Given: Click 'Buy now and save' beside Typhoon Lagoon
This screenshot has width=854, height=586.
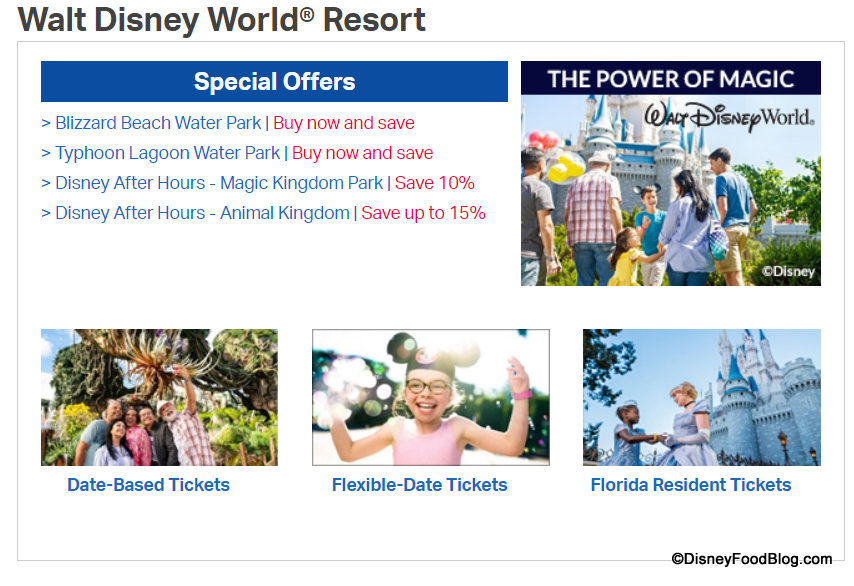Looking at the screenshot, I should coord(362,153).
